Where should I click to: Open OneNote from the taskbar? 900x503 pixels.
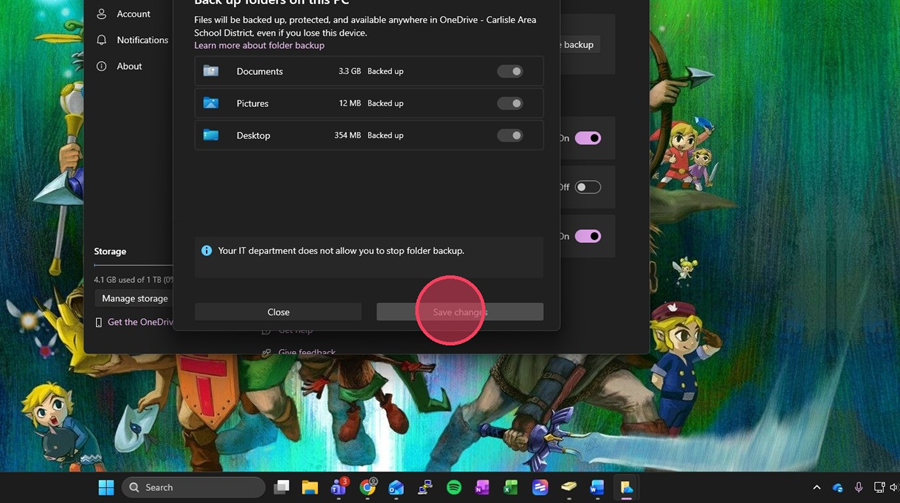point(482,487)
